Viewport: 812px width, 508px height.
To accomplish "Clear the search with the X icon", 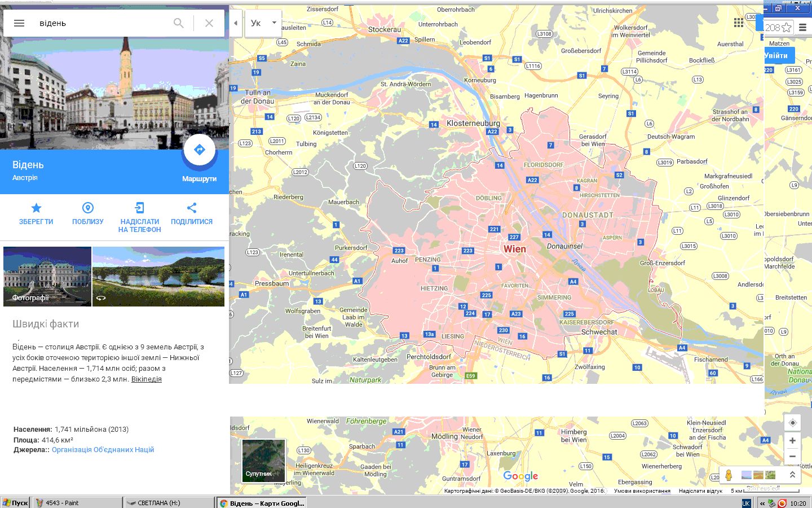I will (x=209, y=23).
